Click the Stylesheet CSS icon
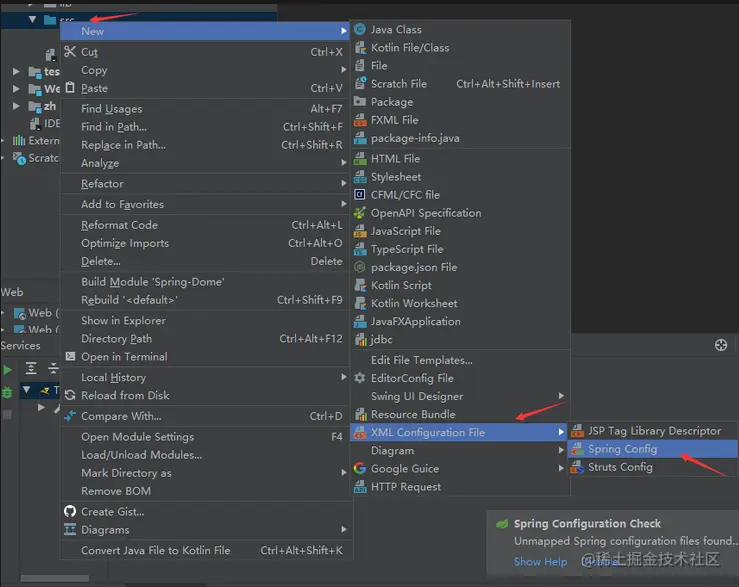This screenshot has height=587, width=739. pos(360,177)
